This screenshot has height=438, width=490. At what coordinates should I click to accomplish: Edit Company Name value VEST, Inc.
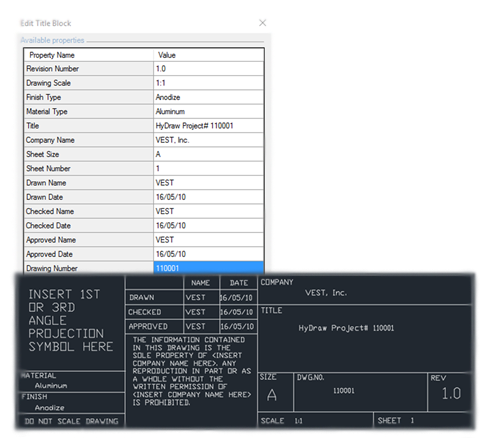tap(209, 140)
